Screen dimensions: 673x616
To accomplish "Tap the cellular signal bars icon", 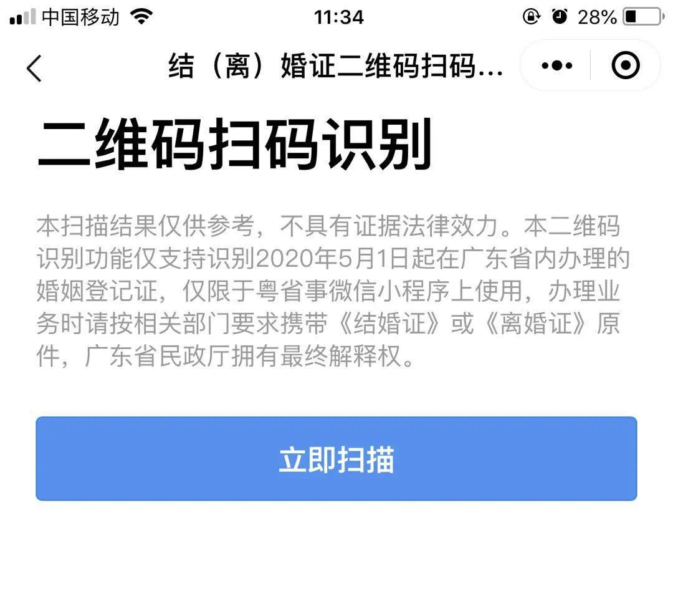I will [22, 17].
